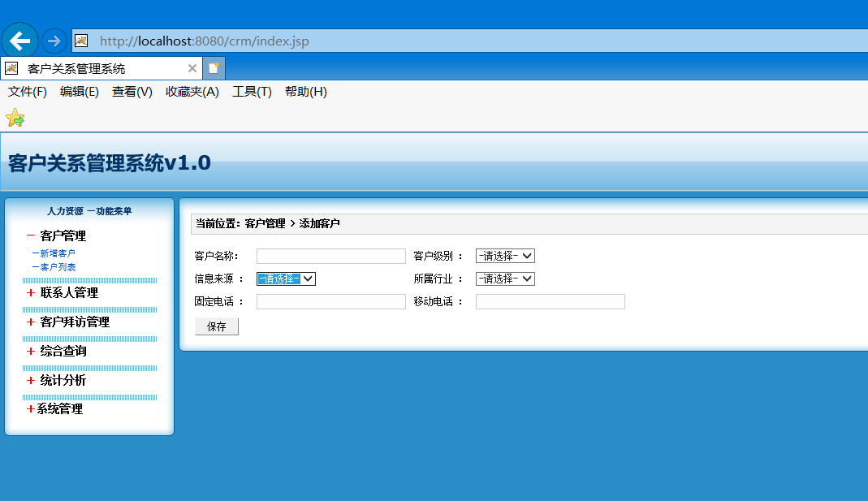868x501 pixels.
Task: Click the 移动电话 input field
Action: click(x=551, y=302)
